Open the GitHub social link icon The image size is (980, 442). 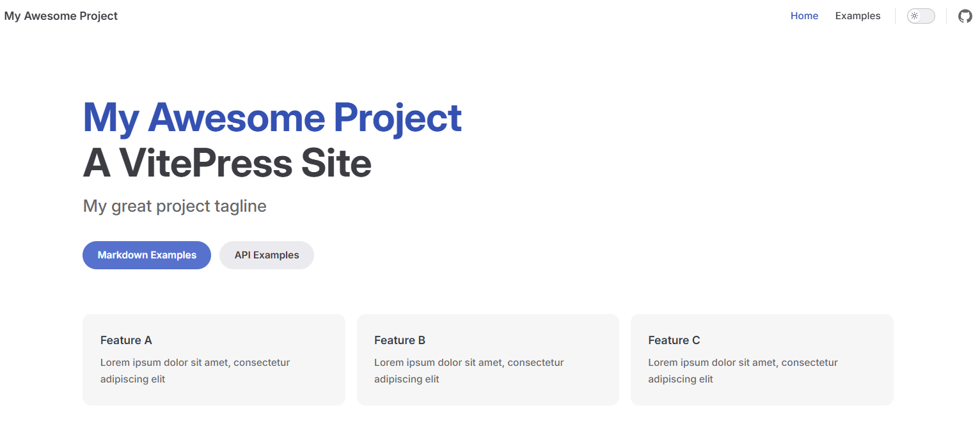tap(965, 16)
